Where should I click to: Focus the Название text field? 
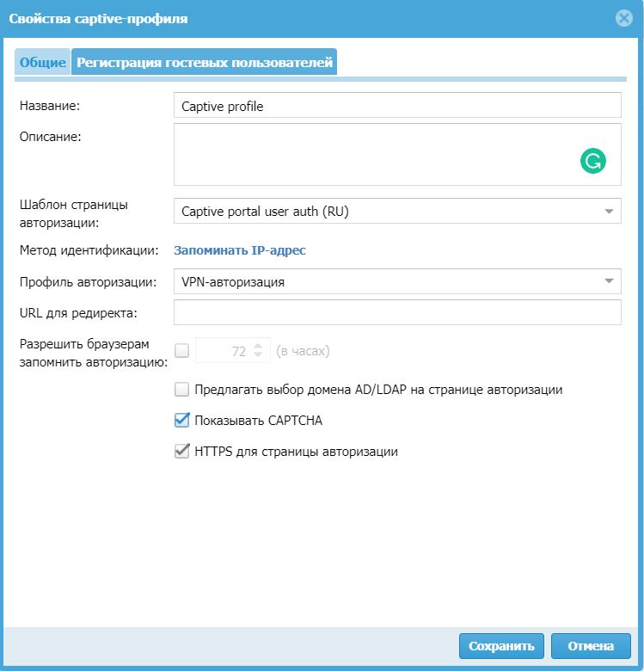point(396,106)
